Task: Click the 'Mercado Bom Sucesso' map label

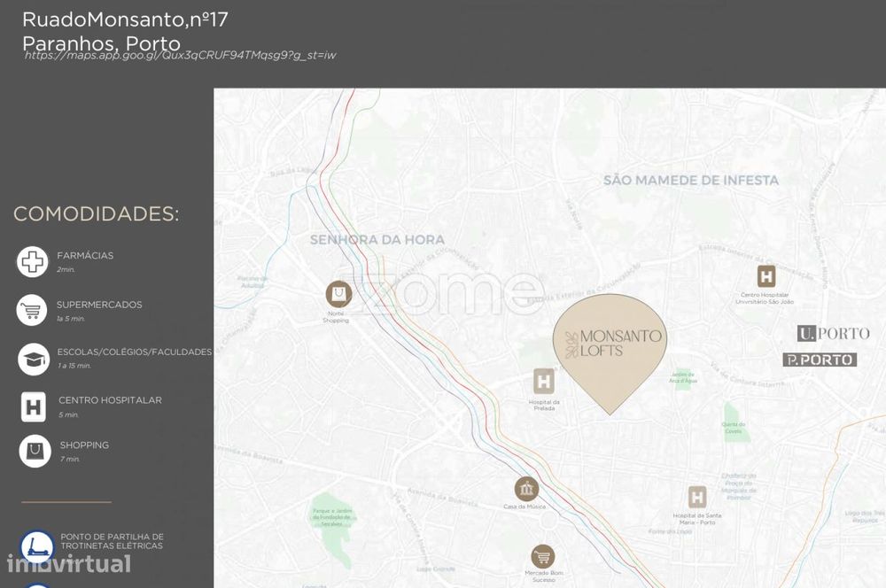Action: pyautogui.click(x=544, y=576)
